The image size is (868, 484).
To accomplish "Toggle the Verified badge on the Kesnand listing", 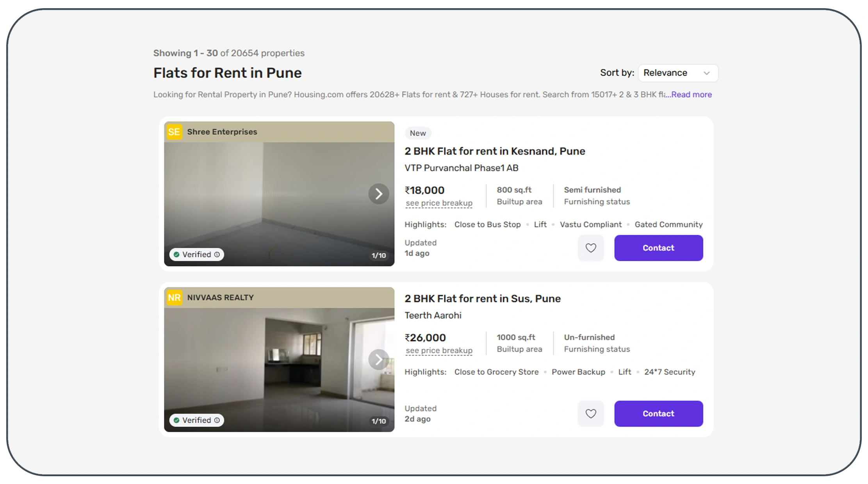I will tap(195, 254).
